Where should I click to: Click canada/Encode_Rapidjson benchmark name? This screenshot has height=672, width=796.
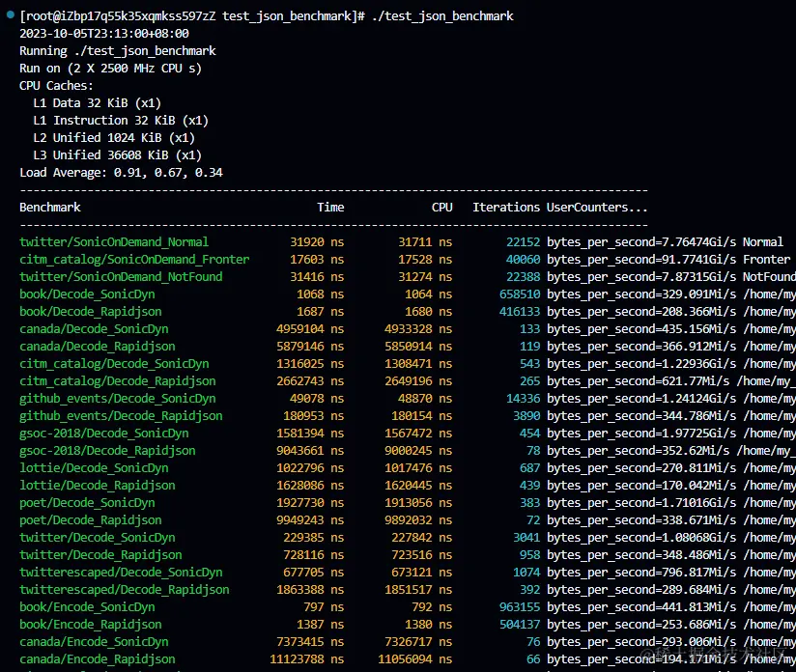(x=98, y=659)
